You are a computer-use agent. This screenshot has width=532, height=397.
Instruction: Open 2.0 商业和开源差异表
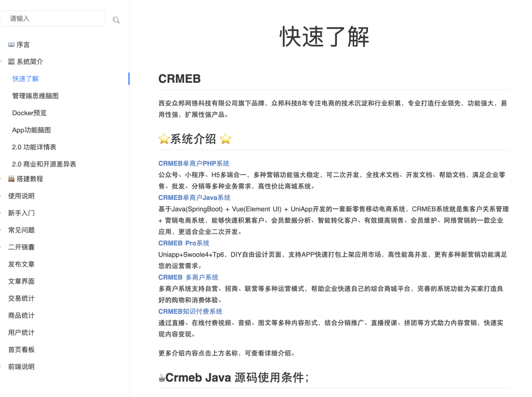[x=44, y=164]
